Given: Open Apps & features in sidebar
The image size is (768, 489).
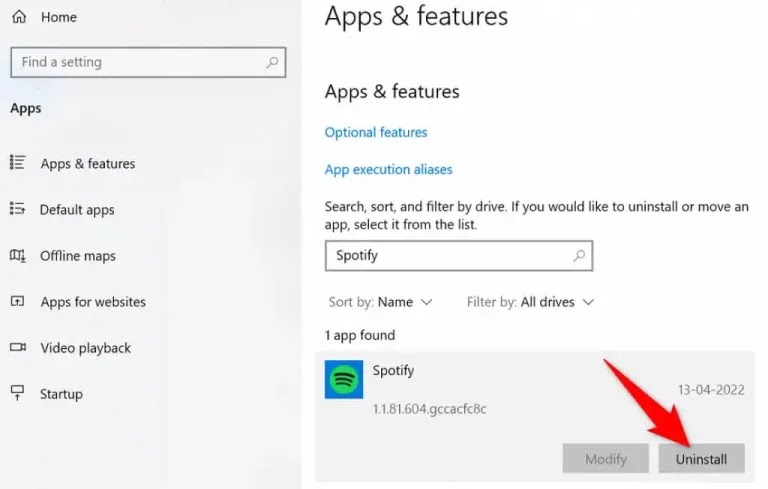Looking at the screenshot, I should (x=88, y=164).
